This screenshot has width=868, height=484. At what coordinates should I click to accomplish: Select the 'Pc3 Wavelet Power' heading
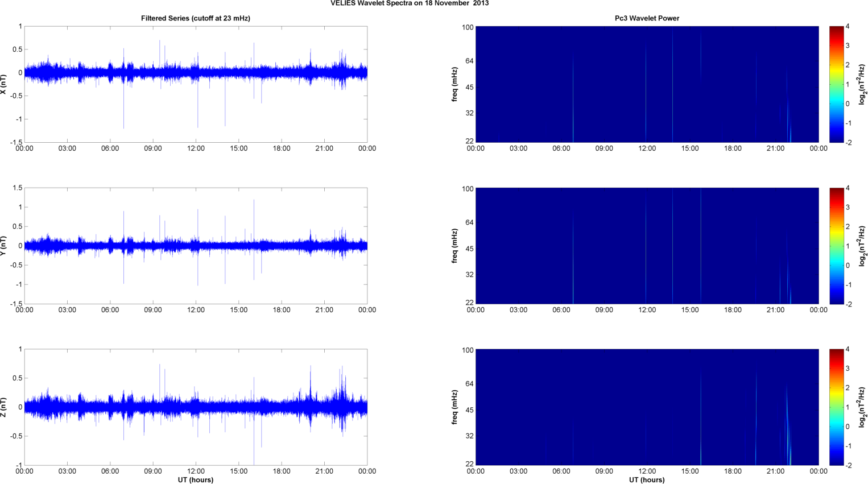pyautogui.click(x=647, y=18)
